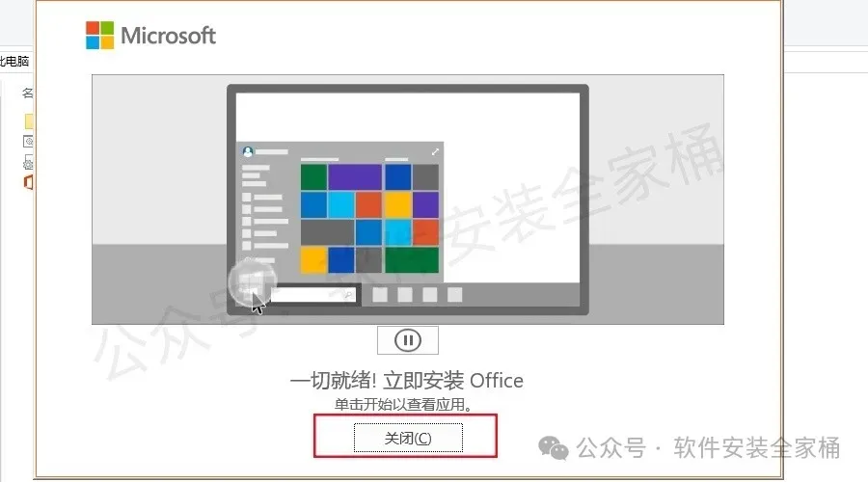Click the first square on the illustrated taskbar
The height and width of the screenshot is (482, 868).
coord(380,294)
